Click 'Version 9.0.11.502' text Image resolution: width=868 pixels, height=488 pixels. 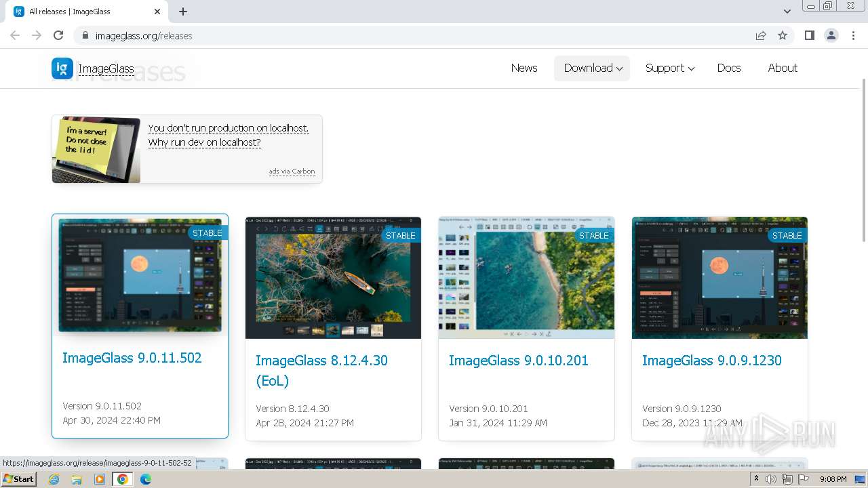pyautogui.click(x=102, y=406)
